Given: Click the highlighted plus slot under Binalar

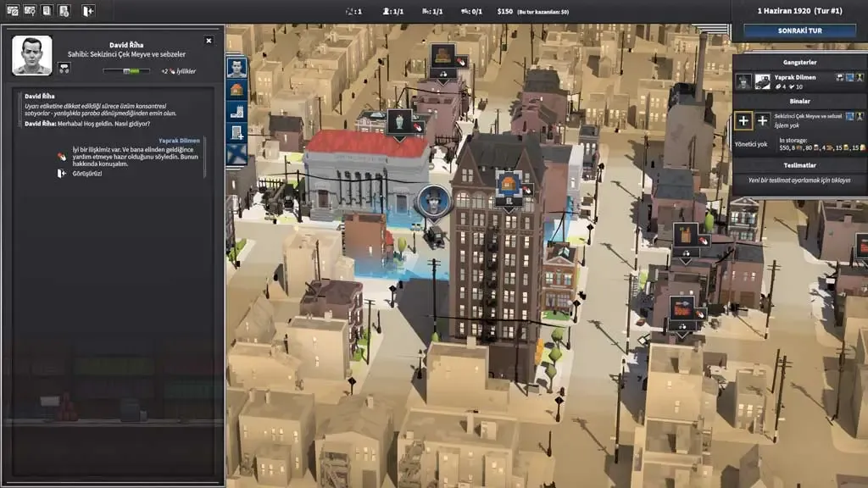Looking at the screenshot, I should click(x=743, y=120).
